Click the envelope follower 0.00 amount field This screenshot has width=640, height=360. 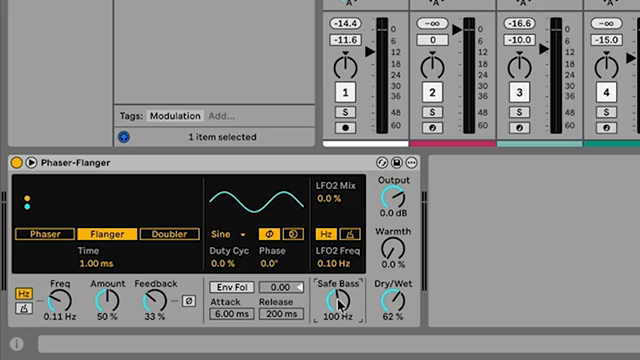point(281,287)
